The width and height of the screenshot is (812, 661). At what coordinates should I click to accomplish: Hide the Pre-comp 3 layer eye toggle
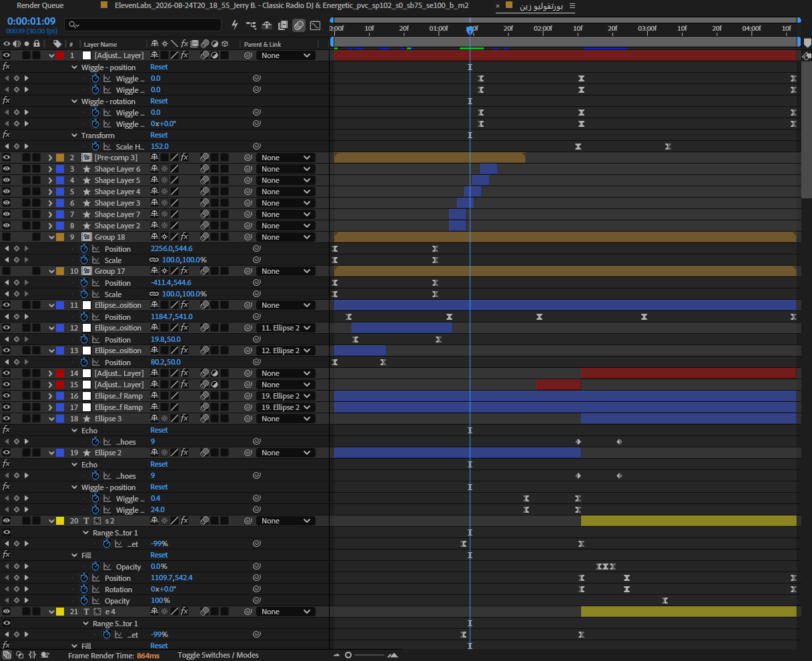pyautogui.click(x=7, y=158)
